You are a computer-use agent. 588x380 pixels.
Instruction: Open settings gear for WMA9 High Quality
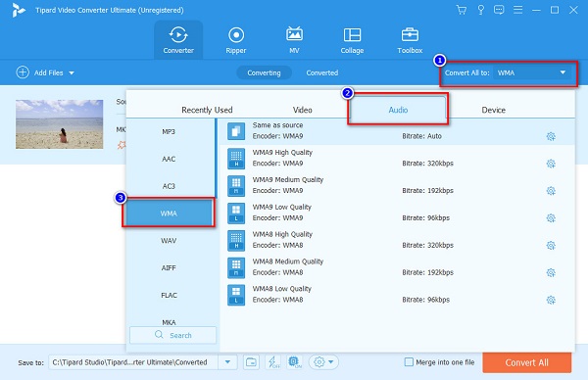click(551, 164)
